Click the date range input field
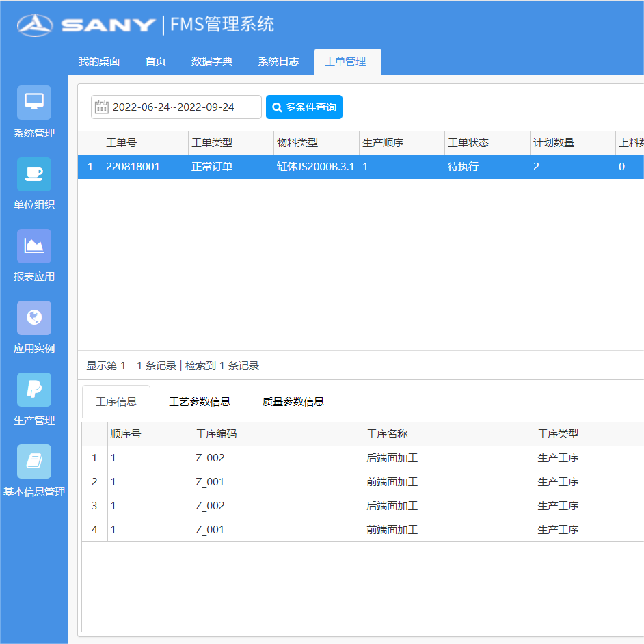The height and width of the screenshot is (644, 644). coord(185,107)
